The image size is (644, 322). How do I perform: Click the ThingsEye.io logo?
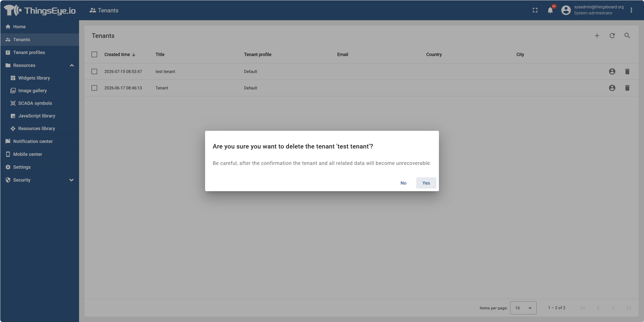coord(40,10)
